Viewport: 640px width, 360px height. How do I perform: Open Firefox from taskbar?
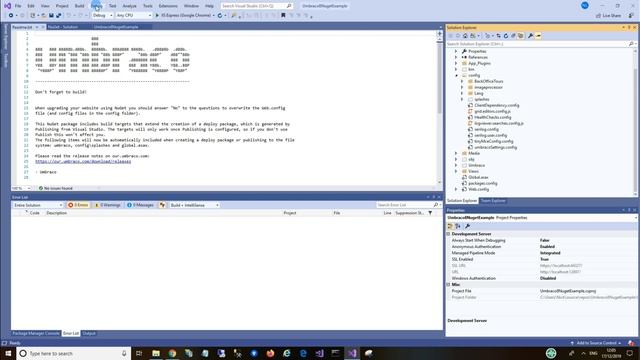270,353
